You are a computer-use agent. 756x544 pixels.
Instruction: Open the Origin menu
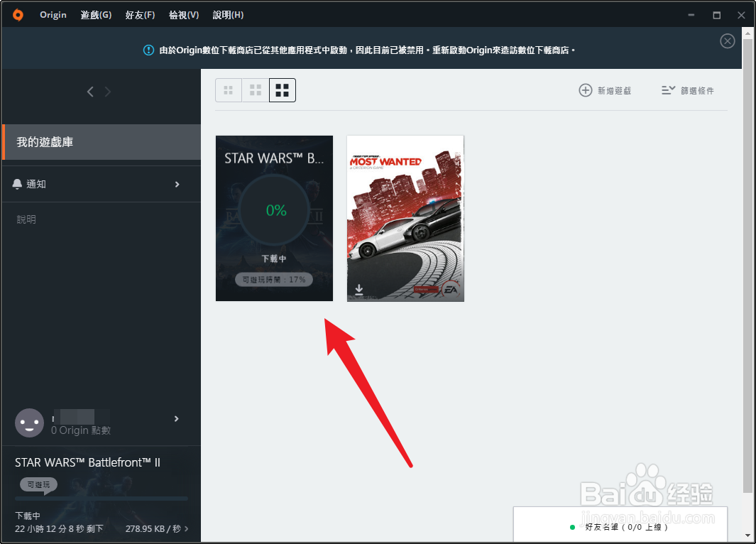[53, 15]
